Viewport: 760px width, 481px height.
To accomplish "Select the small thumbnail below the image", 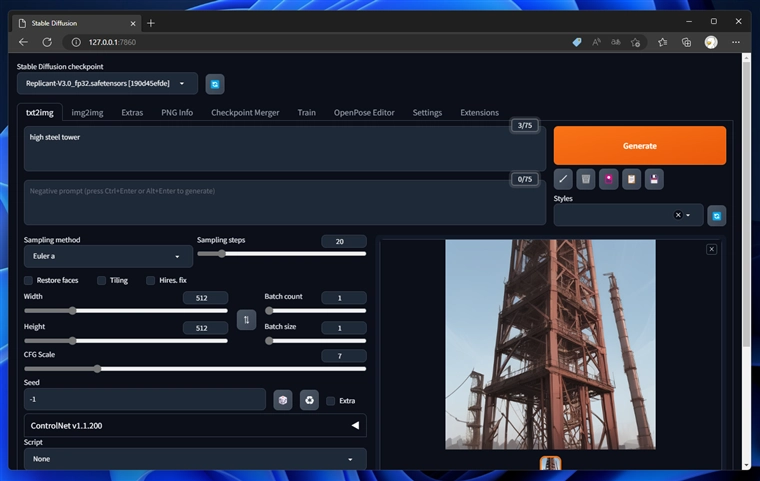I will tap(550, 463).
